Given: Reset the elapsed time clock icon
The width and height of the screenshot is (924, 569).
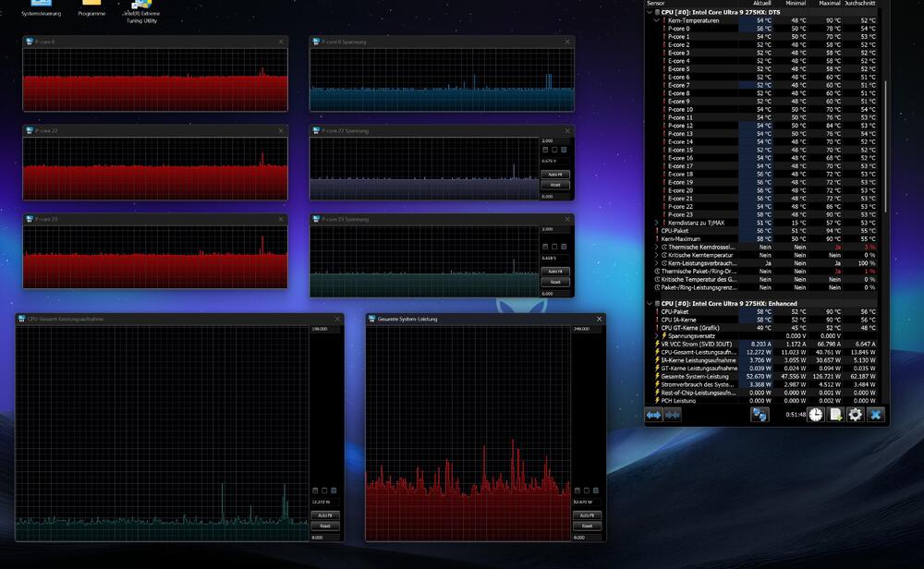Looking at the screenshot, I should click(x=815, y=415).
